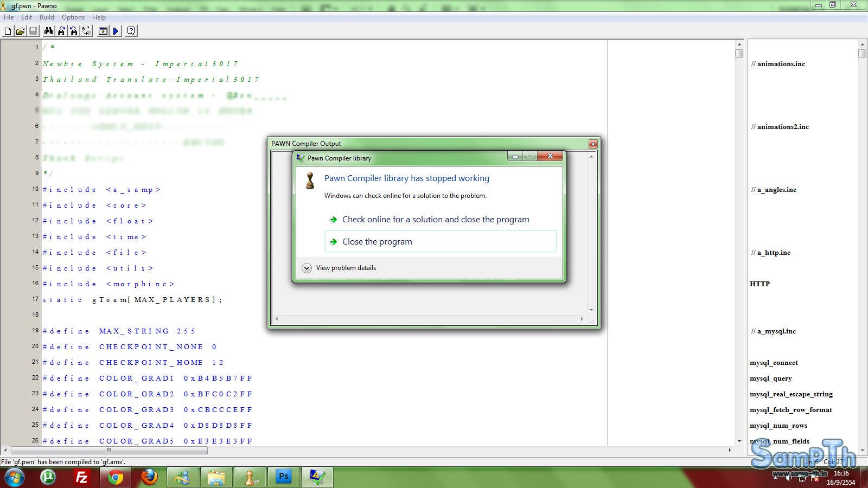
Task: Click the Find binoculars icon
Action: [48, 31]
